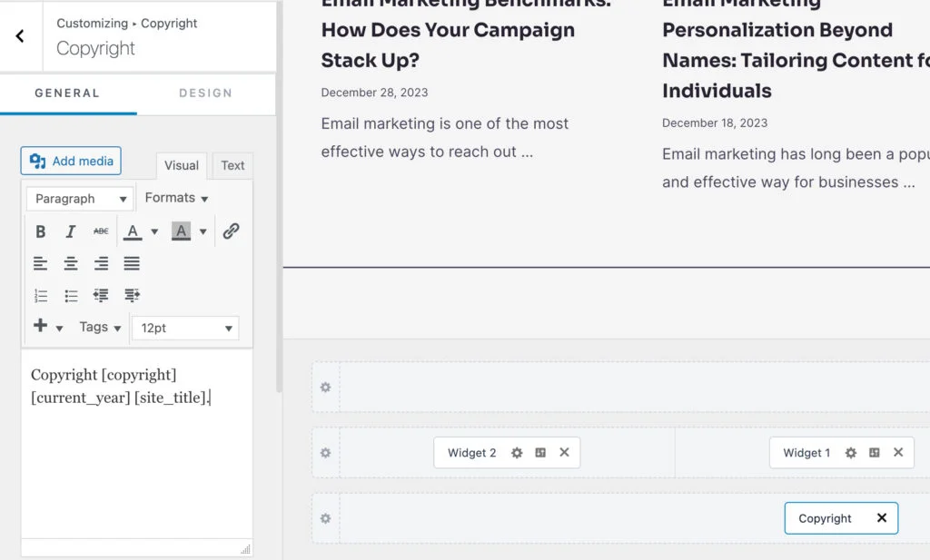Insert or edit a link
Image resolution: width=930 pixels, height=560 pixels.
pyautogui.click(x=231, y=231)
